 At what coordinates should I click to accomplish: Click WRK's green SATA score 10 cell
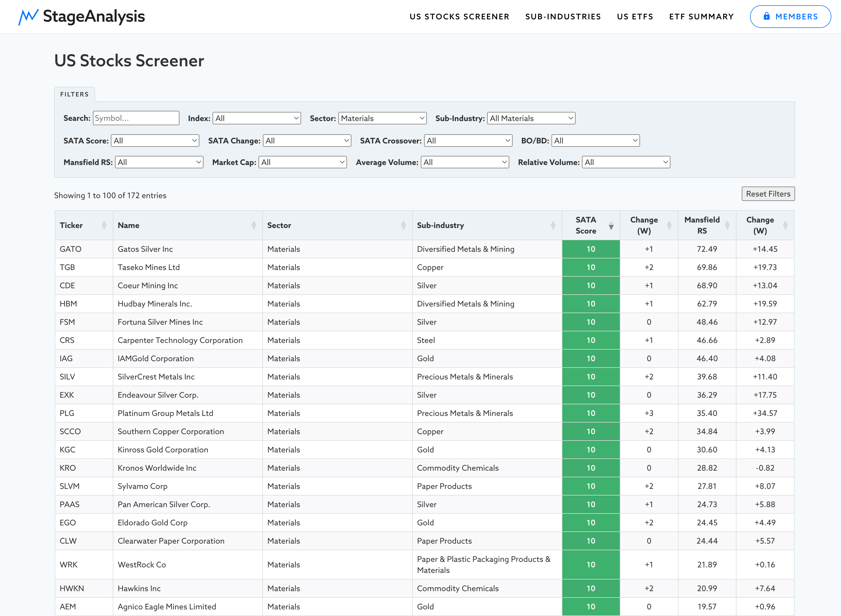click(591, 565)
